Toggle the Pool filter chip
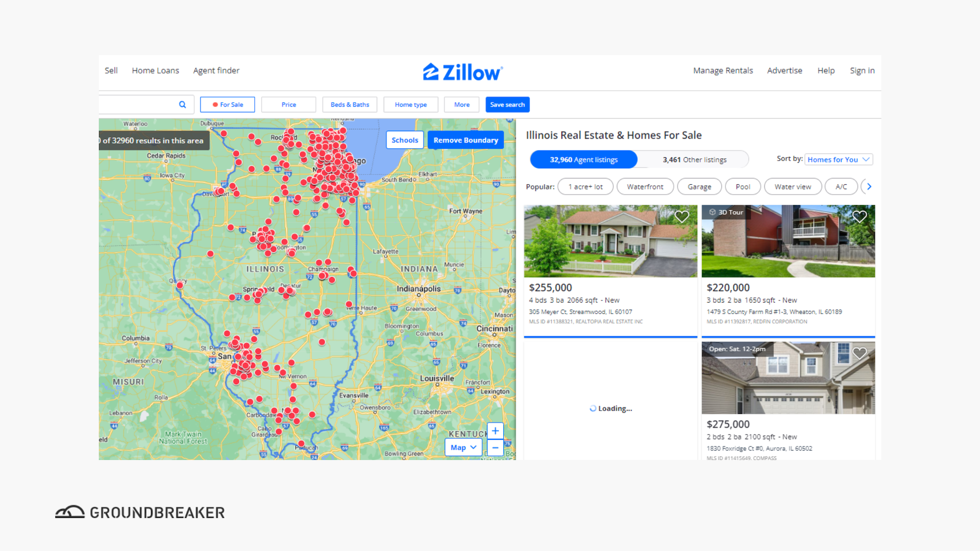This screenshot has width=980, height=551. pyautogui.click(x=743, y=187)
